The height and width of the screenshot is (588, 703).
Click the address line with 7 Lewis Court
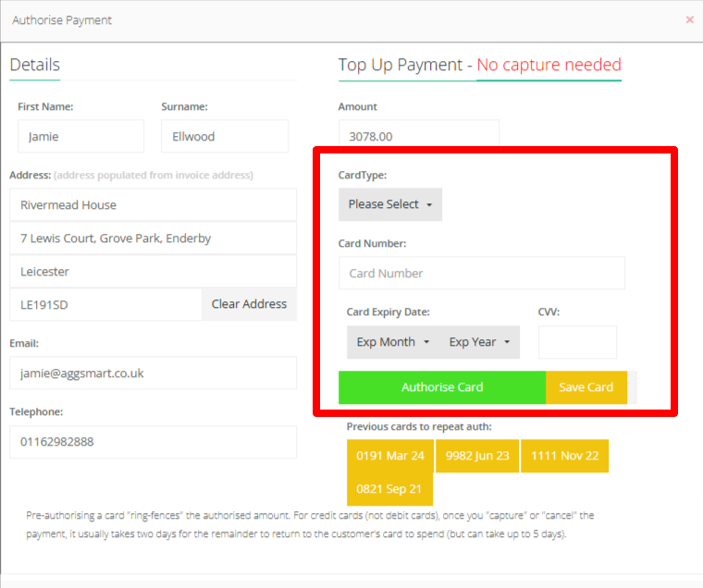[x=153, y=239]
